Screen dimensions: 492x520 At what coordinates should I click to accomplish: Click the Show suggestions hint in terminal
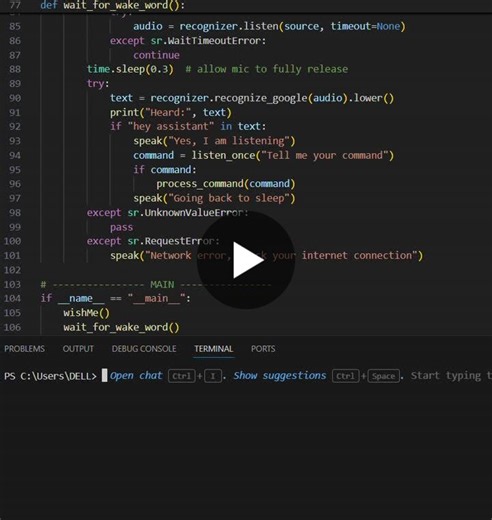click(280, 376)
